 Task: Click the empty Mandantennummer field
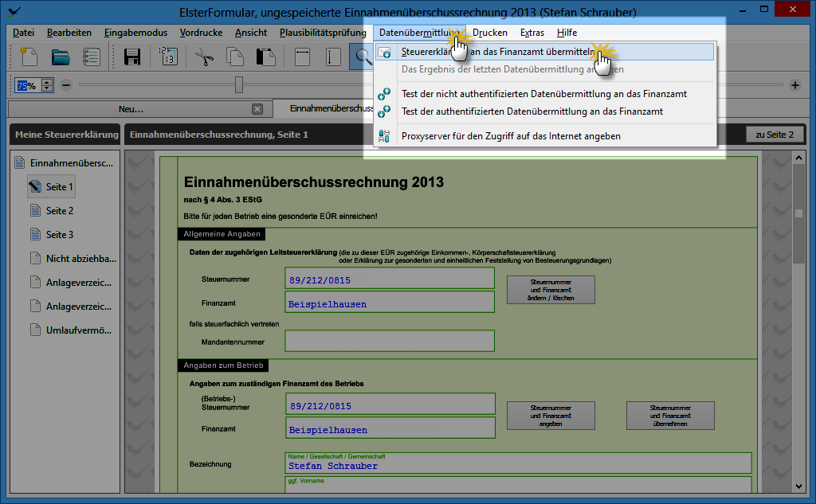point(390,342)
